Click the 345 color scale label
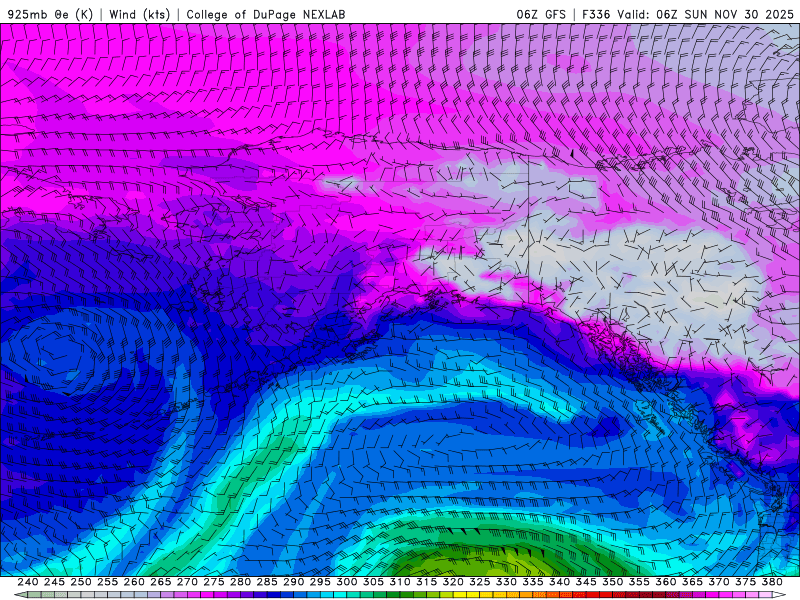Screen dimensions: 800x600 click(x=586, y=582)
